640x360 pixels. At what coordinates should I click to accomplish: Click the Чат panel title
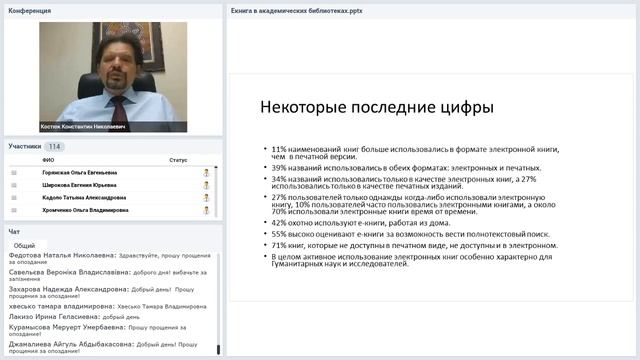tap(14, 232)
